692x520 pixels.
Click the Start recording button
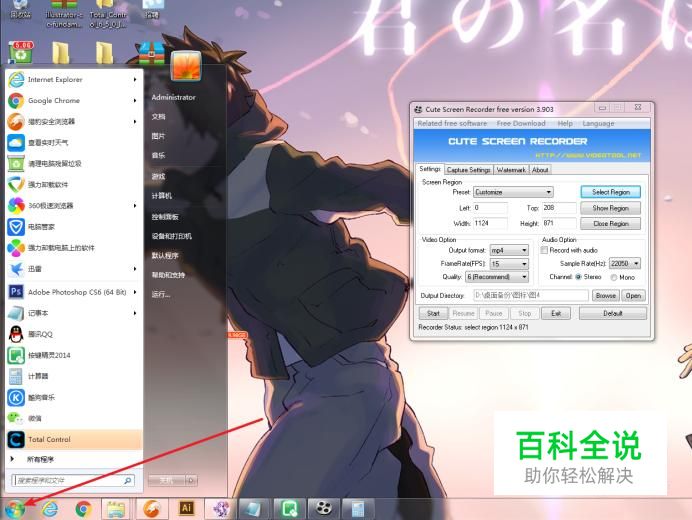click(433, 313)
